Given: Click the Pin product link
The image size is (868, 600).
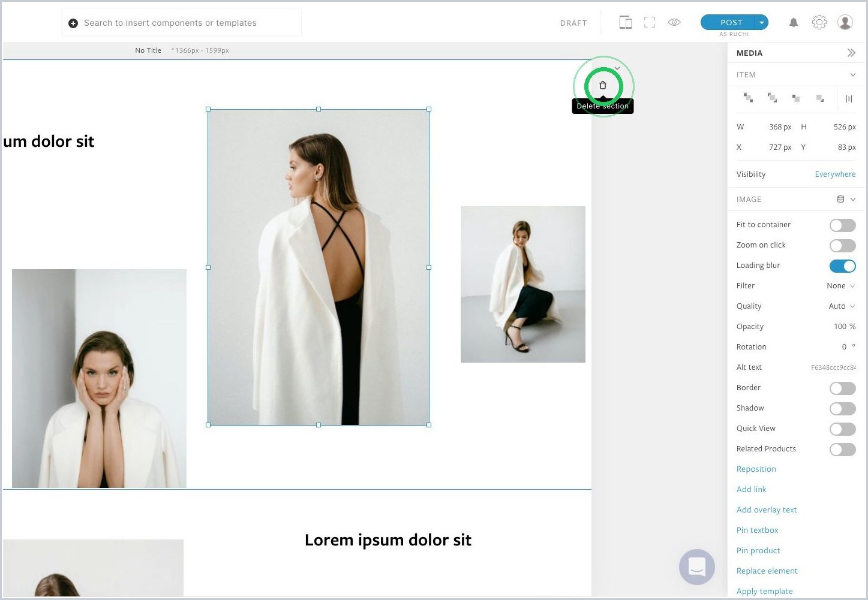Looking at the screenshot, I should click(758, 551).
